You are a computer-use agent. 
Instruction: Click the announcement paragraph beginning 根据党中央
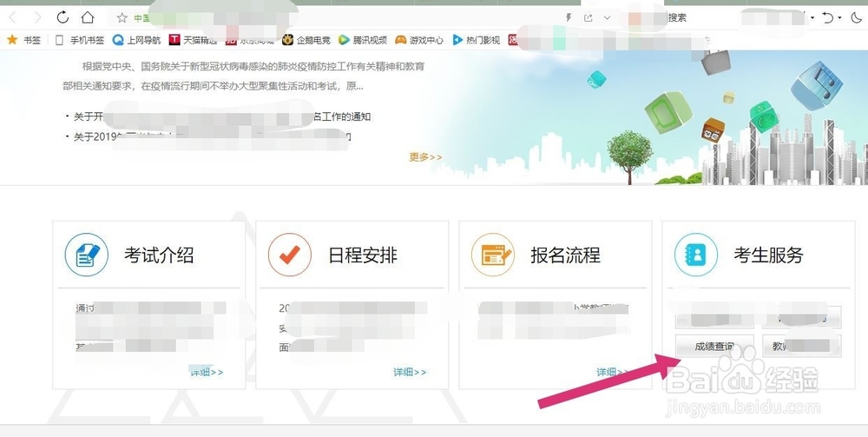(x=244, y=76)
